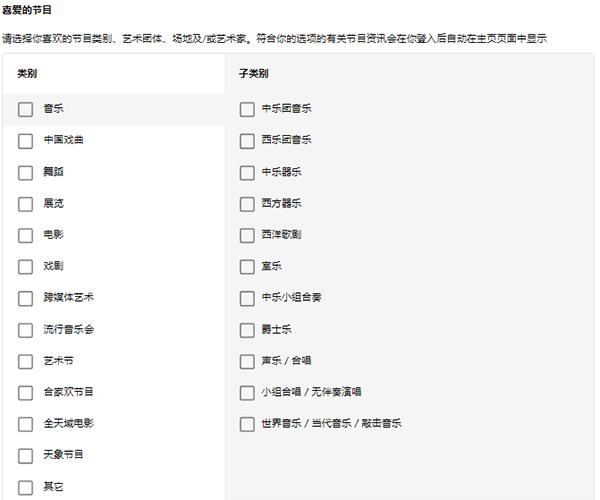Check the 流行音乐会 checkbox
600x500 pixels.
tap(25, 330)
